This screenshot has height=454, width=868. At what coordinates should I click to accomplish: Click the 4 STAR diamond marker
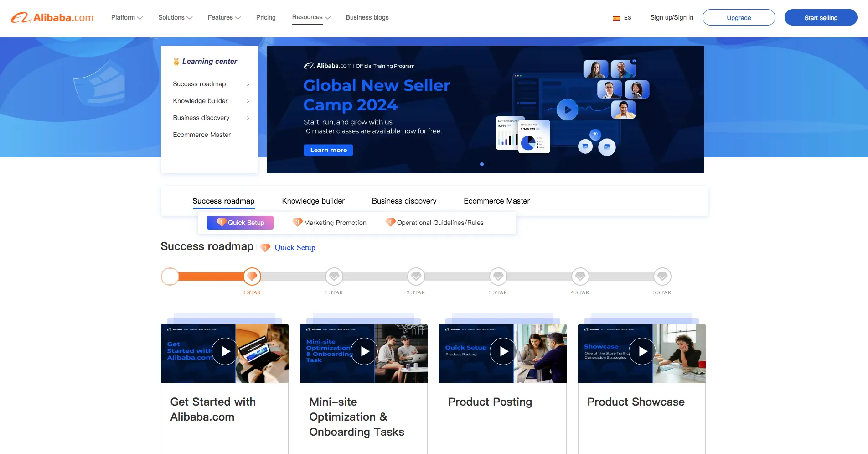tap(580, 277)
